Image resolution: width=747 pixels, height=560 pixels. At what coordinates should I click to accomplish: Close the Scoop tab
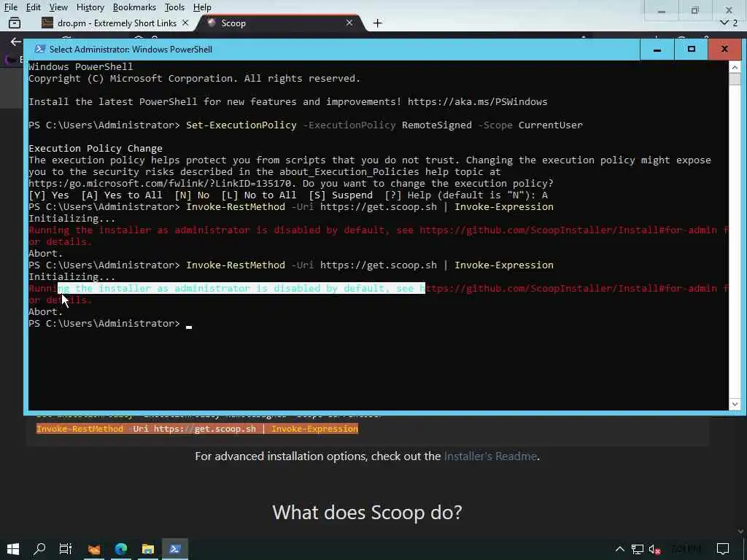pos(349,23)
